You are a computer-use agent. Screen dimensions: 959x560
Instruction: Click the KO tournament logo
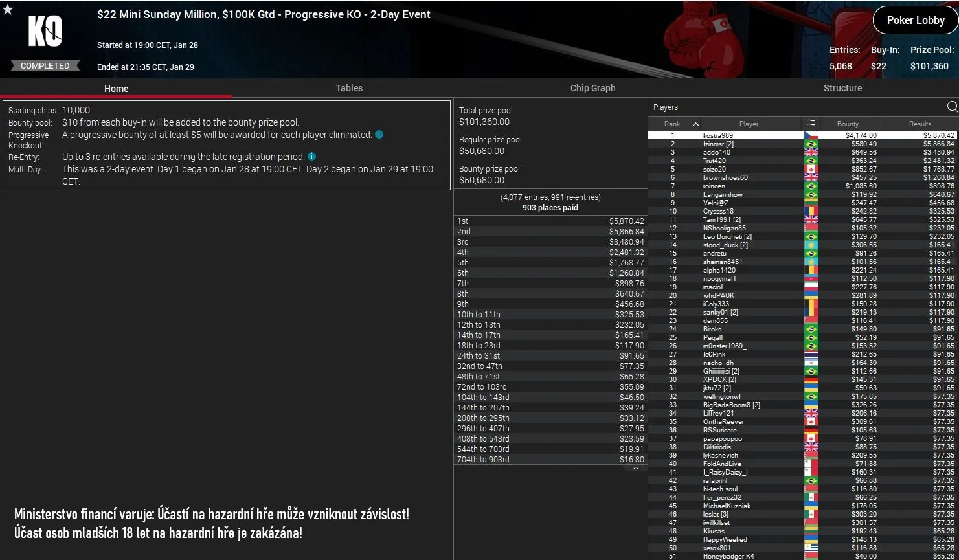(44, 29)
